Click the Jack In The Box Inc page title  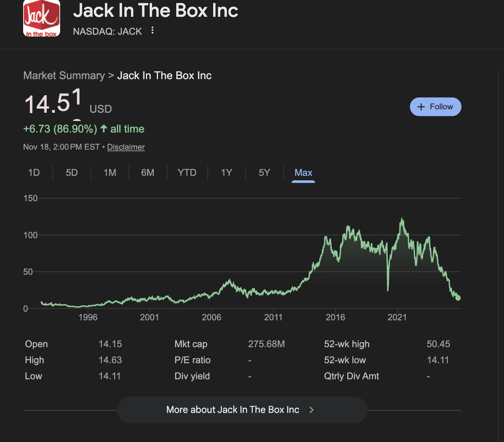click(x=156, y=10)
